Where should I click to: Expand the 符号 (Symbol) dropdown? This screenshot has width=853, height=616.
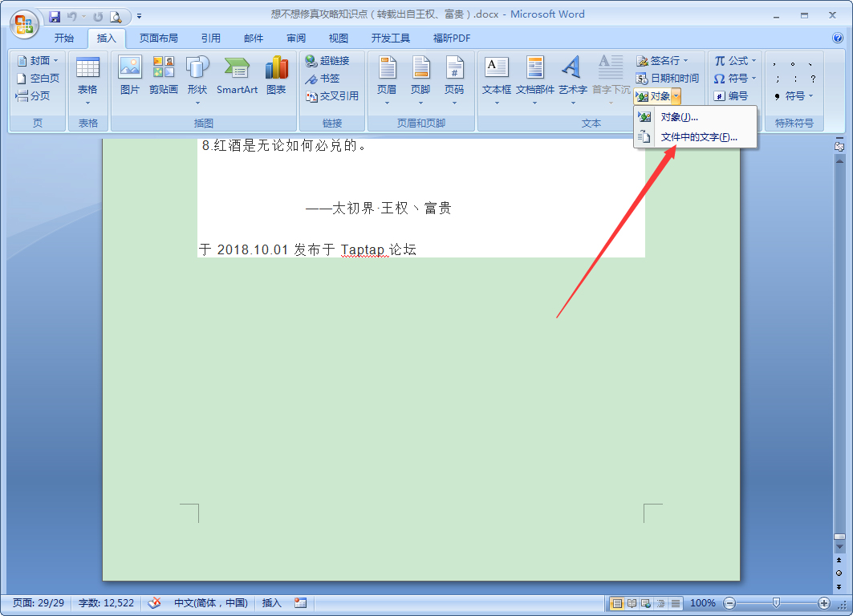click(754, 78)
